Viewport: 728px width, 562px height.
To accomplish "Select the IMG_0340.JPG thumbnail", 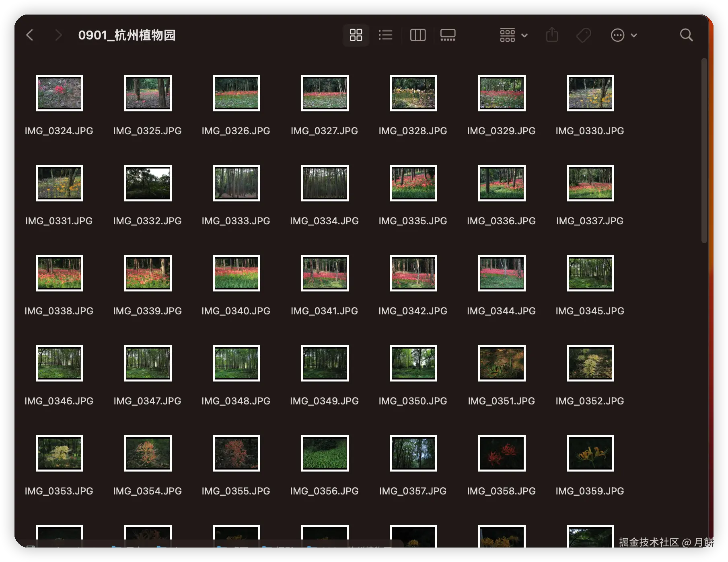I will [x=236, y=273].
